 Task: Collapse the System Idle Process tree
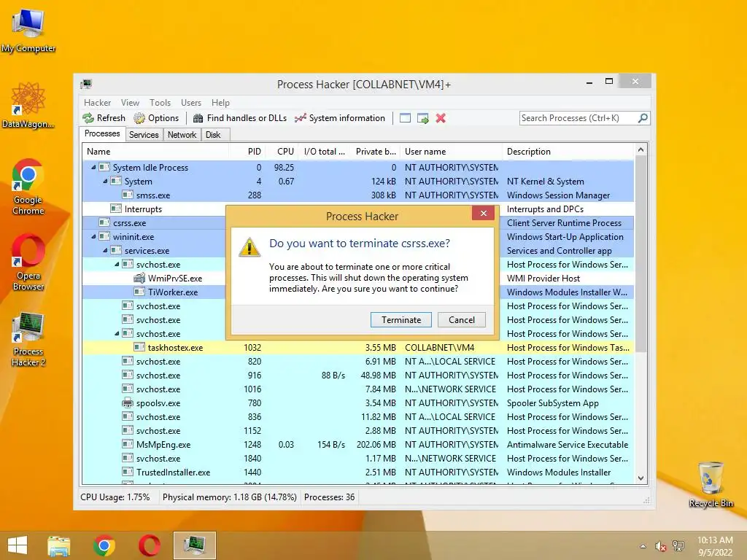93,167
